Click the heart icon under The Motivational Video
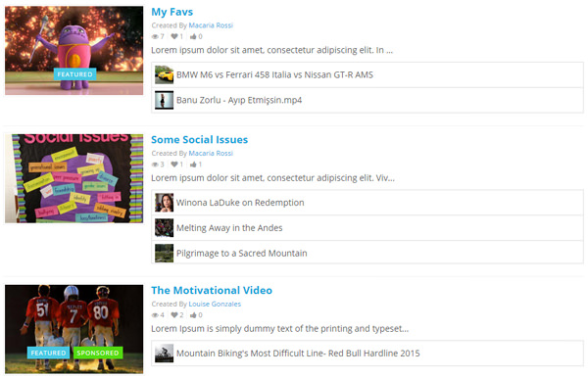This screenshot has height=378, width=588. tap(174, 314)
